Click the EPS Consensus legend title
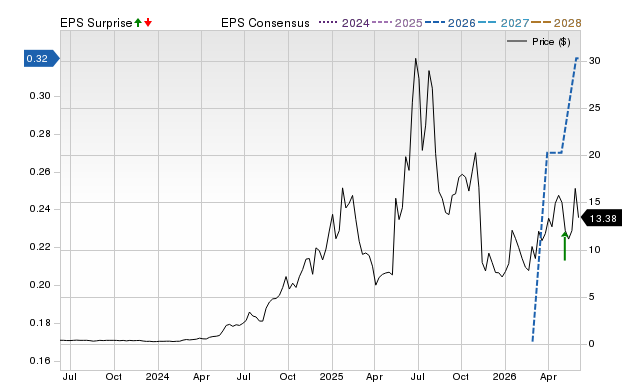Screen dimensions: 640x382 [x=265, y=23]
